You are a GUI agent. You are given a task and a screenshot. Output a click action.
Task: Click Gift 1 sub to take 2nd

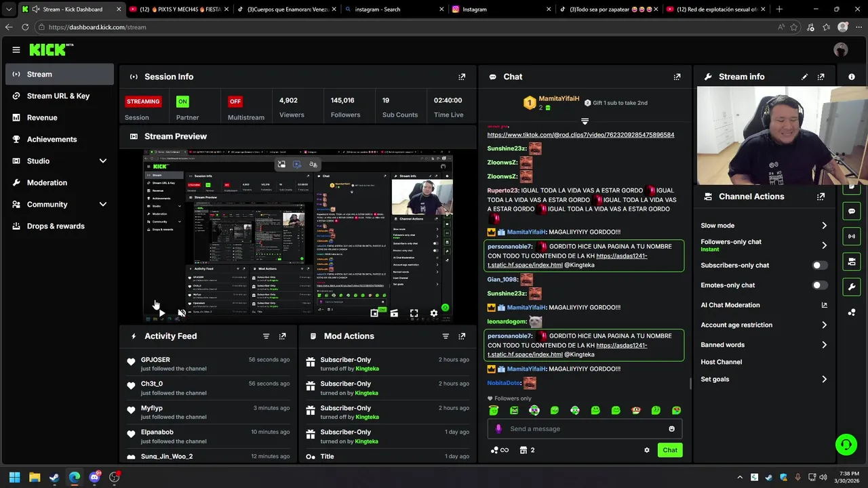(616, 103)
